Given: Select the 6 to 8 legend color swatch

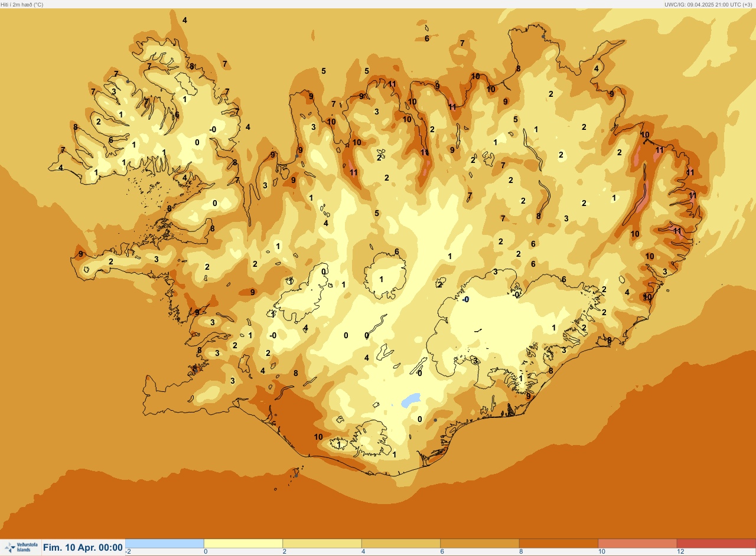Looking at the screenshot, I should [480, 543].
